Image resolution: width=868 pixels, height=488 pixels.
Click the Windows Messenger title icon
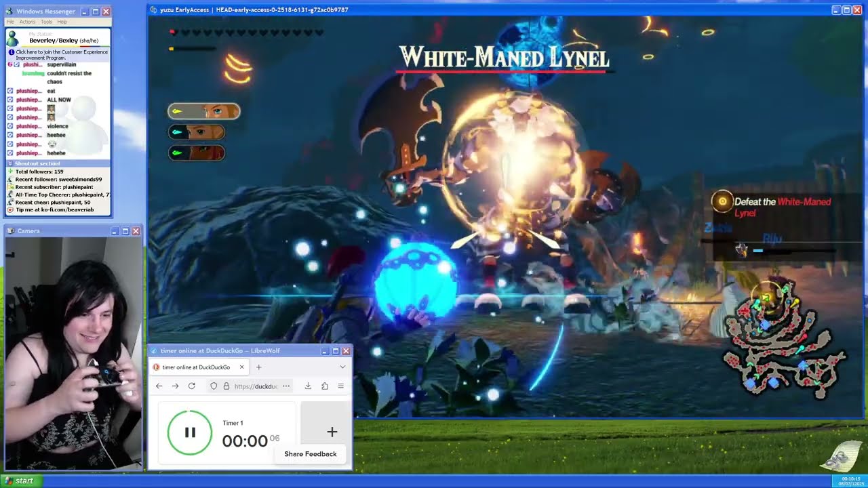coord(10,12)
